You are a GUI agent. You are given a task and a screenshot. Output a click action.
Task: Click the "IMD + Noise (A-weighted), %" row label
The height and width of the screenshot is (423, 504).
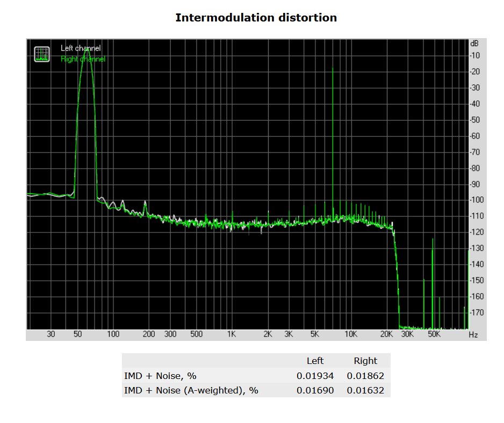[x=191, y=390]
